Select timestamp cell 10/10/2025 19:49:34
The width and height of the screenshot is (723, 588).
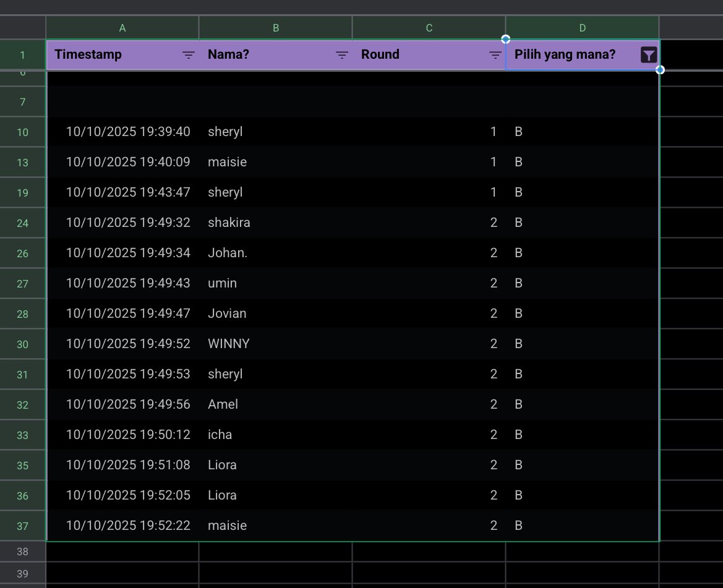coord(122,253)
